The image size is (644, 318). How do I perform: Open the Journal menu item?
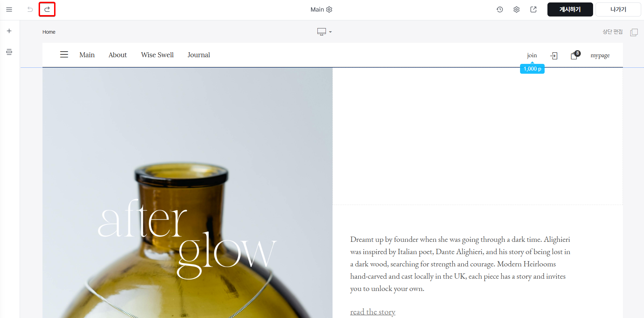click(199, 55)
